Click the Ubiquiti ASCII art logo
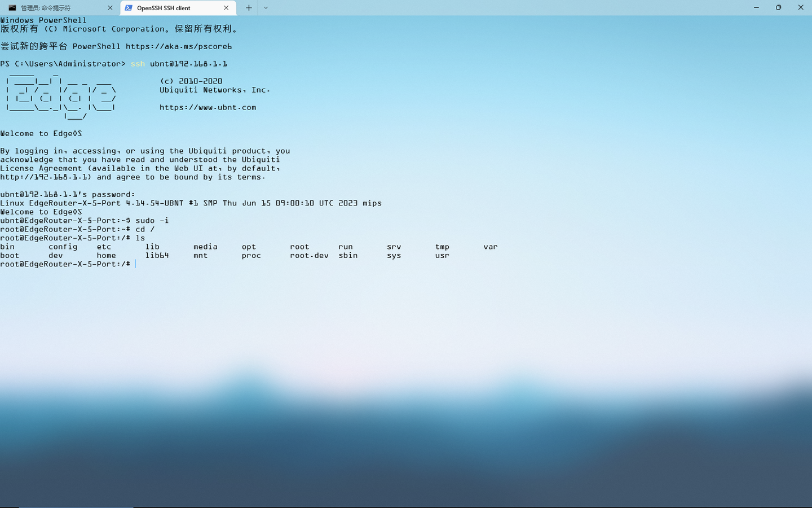The height and width of the screenshot is (508, 812). 59,96
